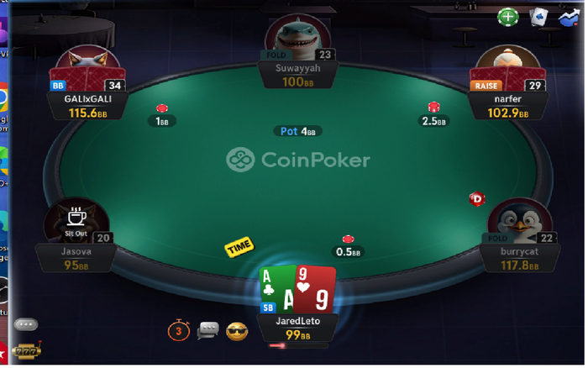
Task: Open the sunglasses emoji reactions icon
Action: (237, 332)
